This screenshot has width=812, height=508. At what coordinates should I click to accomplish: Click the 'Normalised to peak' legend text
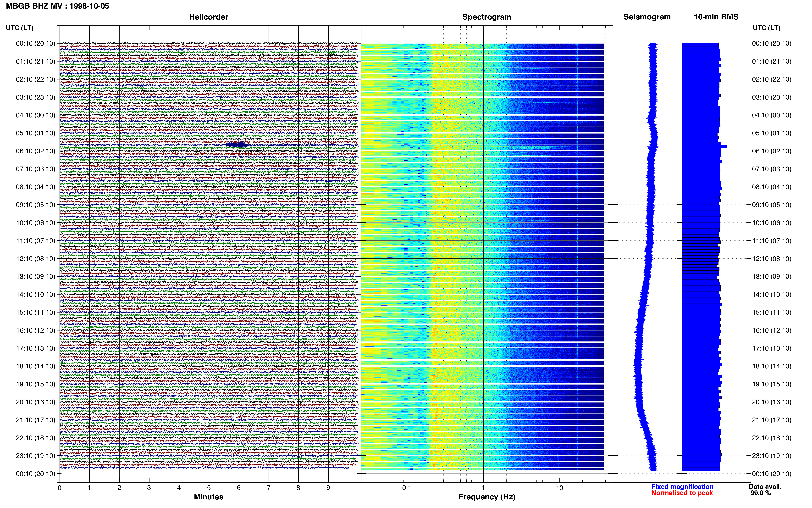click(682, 493)
